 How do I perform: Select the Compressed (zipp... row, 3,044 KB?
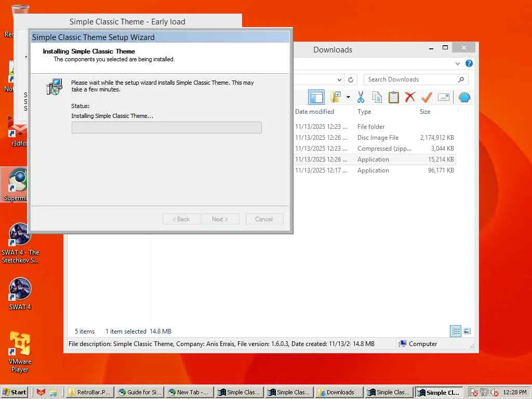tap(375, 148)
